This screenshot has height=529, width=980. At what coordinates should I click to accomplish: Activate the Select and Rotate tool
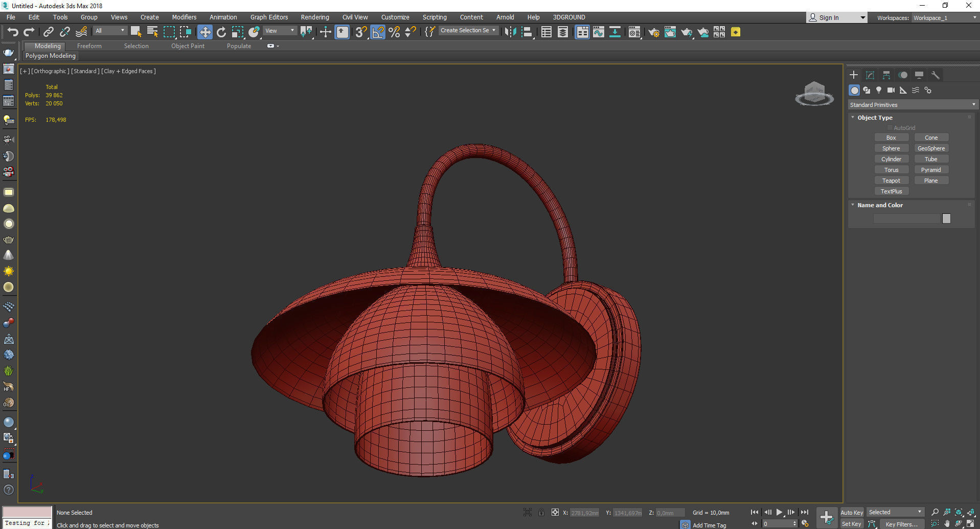pyautogui.click(x=221, y=32)
